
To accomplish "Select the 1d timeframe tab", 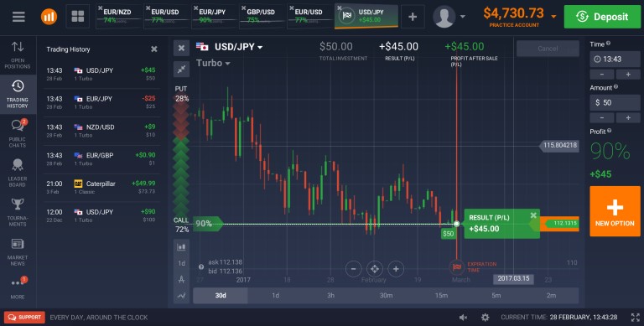I will [276, 296].
